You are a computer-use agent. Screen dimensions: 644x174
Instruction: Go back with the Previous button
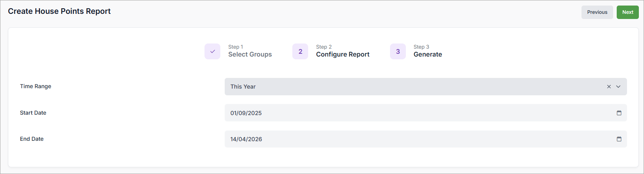point(597,12)
